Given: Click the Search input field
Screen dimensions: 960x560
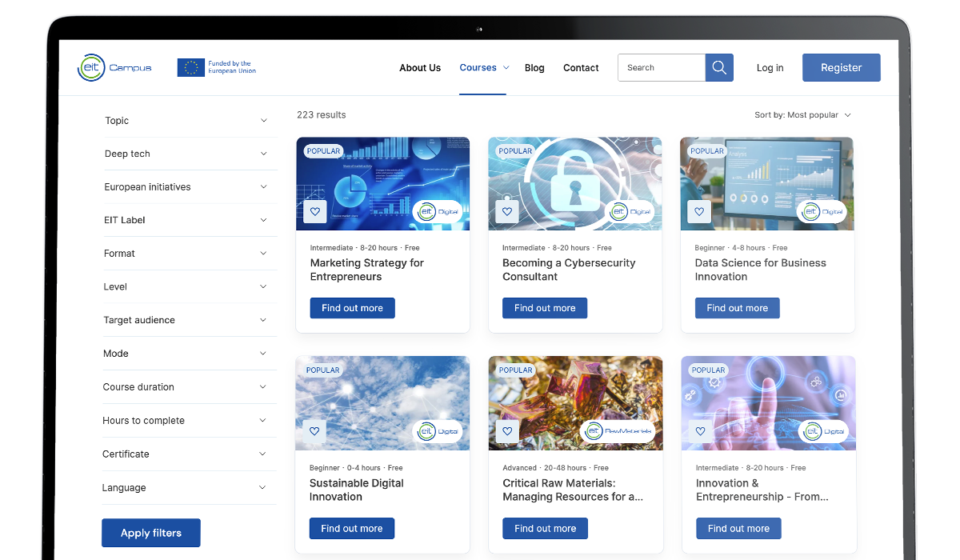Looking at the screenshot, I should (x=661, y=67).
